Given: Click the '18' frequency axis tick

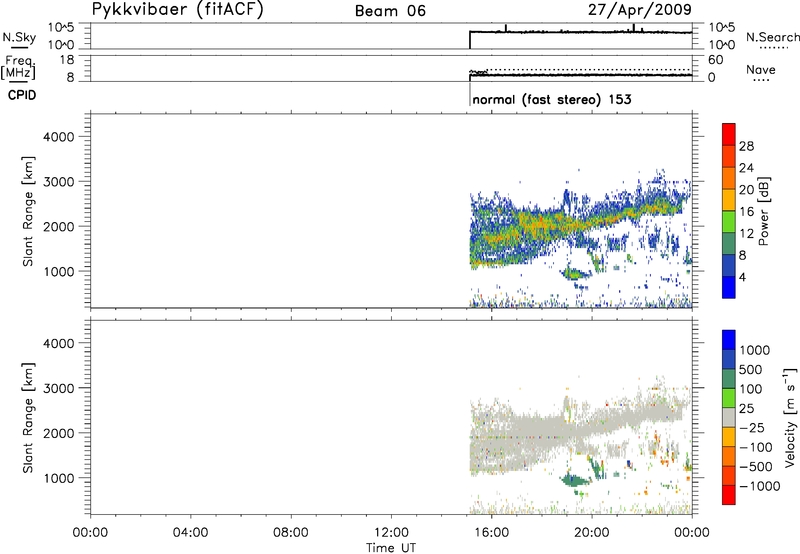Looking at the screenshot, I should coord(67,60).
